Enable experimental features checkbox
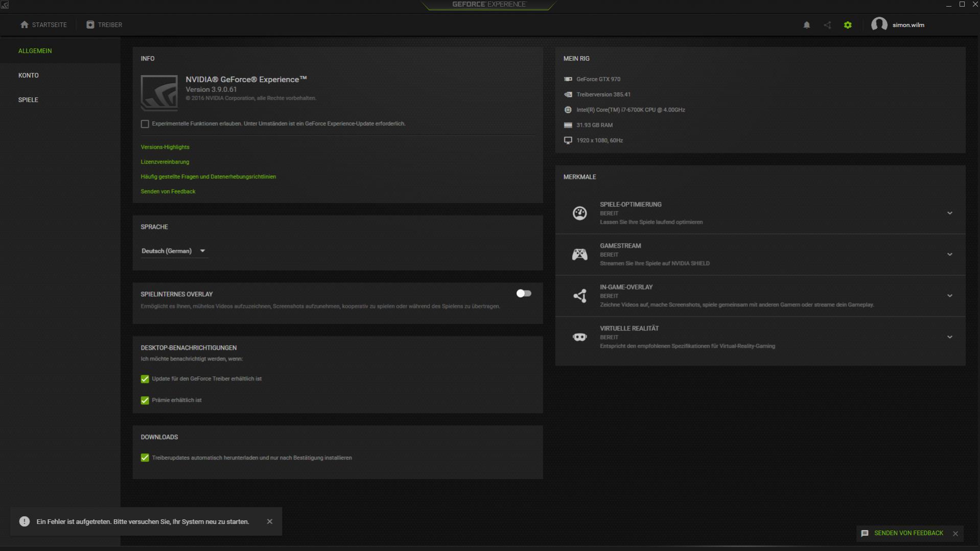This screenshot has width=980, height=551. (x=145, y=124)
